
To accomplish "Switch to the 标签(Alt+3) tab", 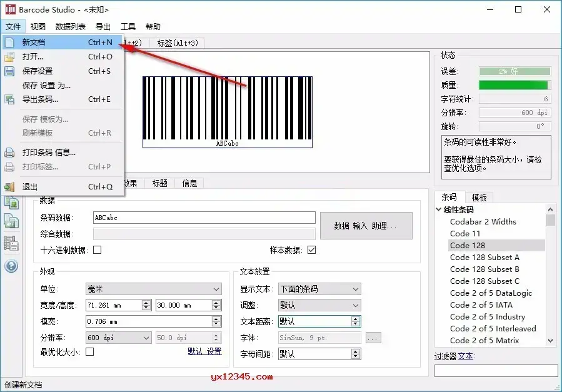I will (178, 43).
